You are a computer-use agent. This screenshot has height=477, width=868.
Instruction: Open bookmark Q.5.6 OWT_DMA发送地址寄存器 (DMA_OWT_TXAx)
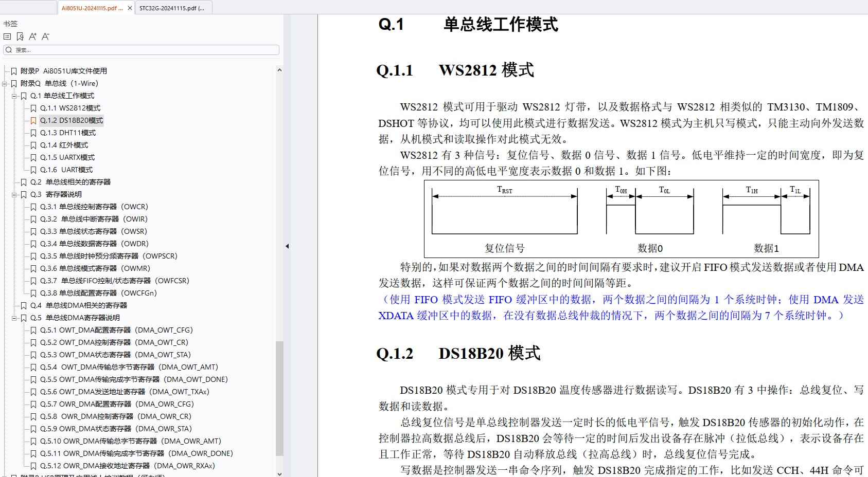pyautogui.click(x=125, y=392)
